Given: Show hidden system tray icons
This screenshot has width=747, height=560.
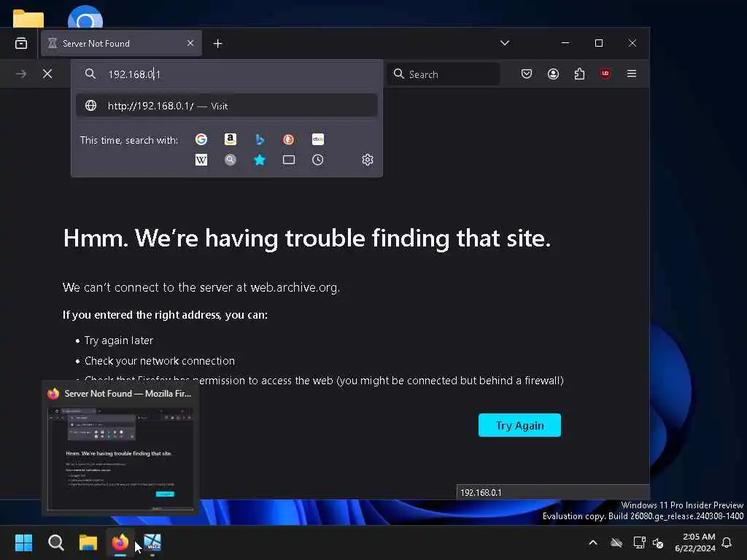Looking at the screenshot, I should point(593,542).
